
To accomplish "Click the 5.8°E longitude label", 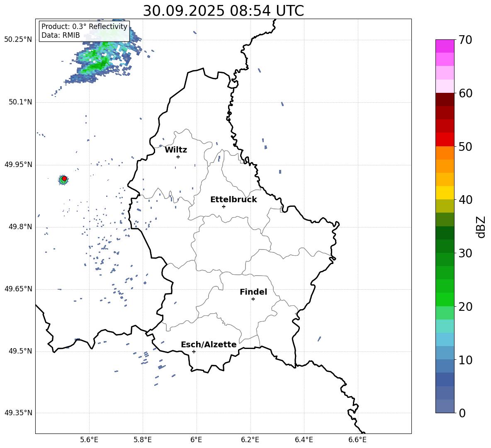I will coord(143,440).
